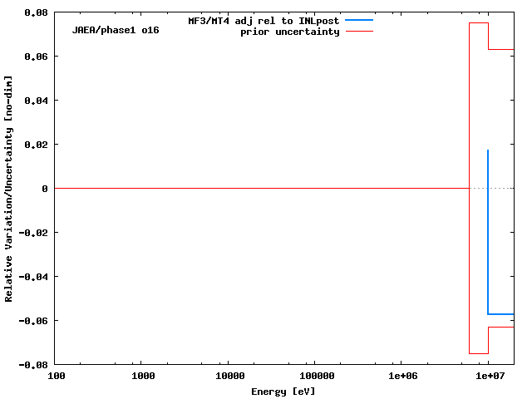Click the blue legend line sample
The width and height of the screenshot is (532, 399).
coord(359,20)
